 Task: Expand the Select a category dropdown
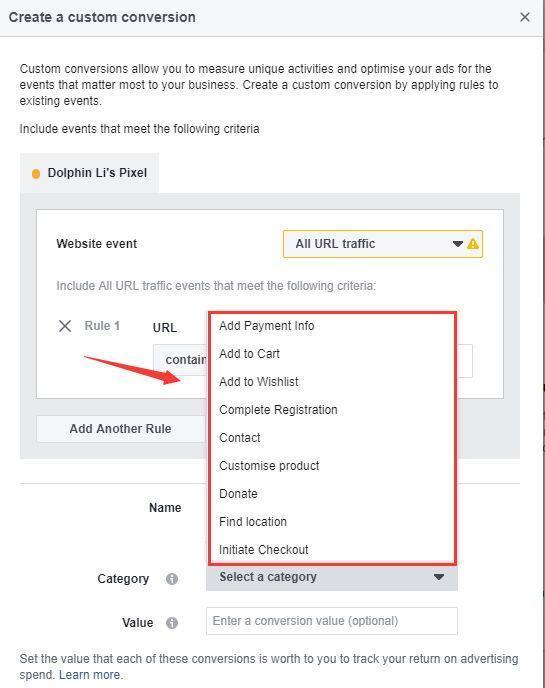click(332, 577)
